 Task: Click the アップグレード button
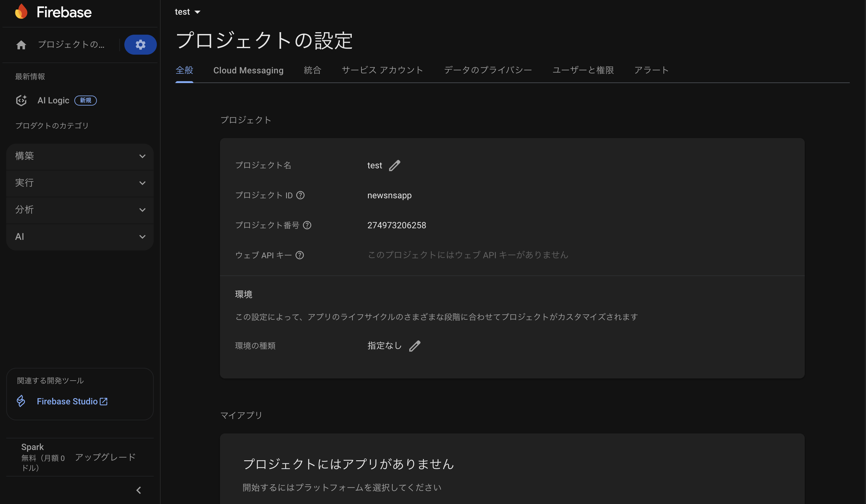tap(106, 457)
